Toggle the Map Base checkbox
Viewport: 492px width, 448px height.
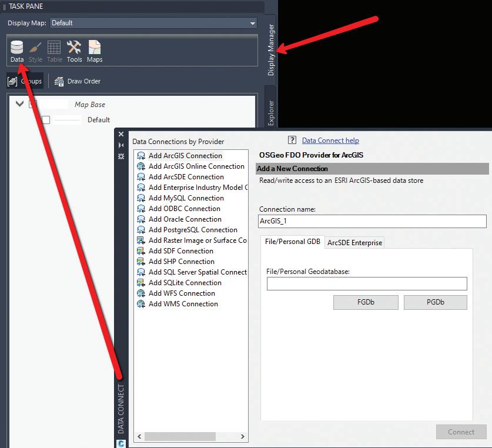(x=33, y=104)
